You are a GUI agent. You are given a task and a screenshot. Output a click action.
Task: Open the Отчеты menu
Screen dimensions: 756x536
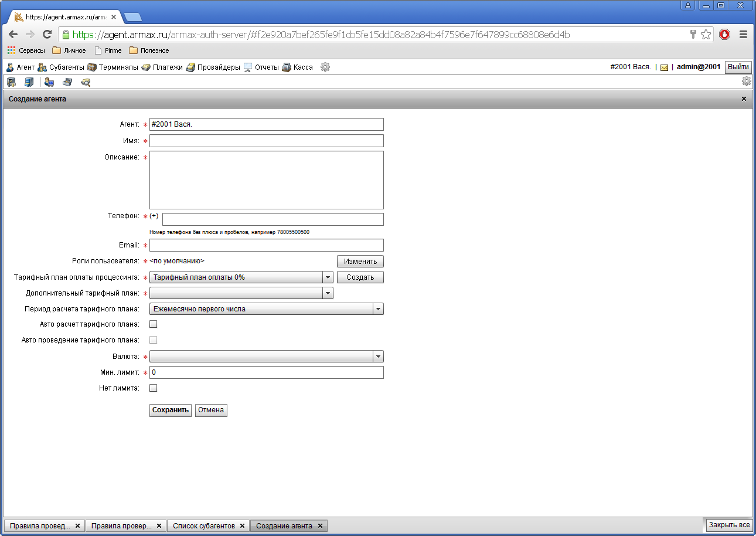[261, 67]
